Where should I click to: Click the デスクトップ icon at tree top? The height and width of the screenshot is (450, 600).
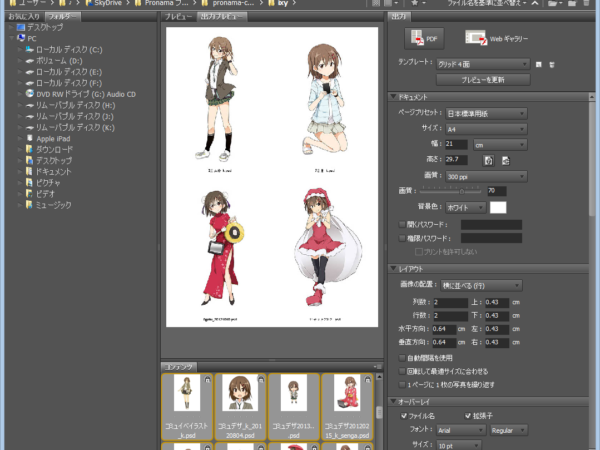[21, 27]
